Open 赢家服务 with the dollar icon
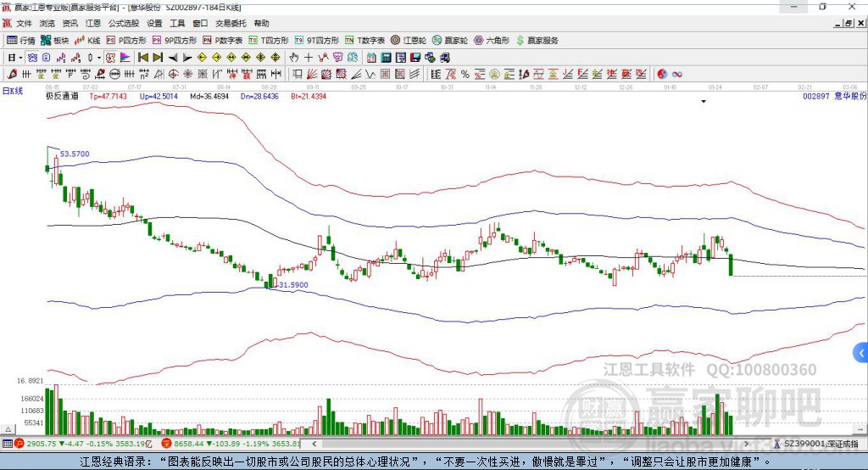Screen dimensions: 868x470 tap(537, 41)
